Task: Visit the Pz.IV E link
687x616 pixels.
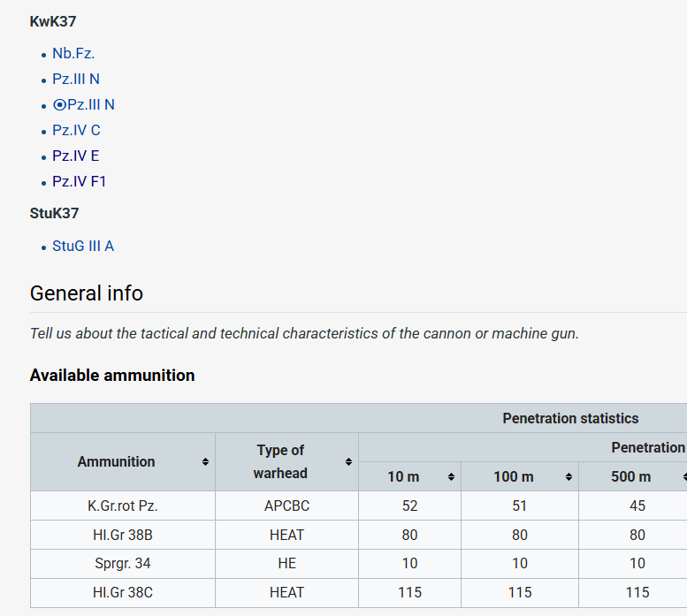Action: (x=76, y=156)
